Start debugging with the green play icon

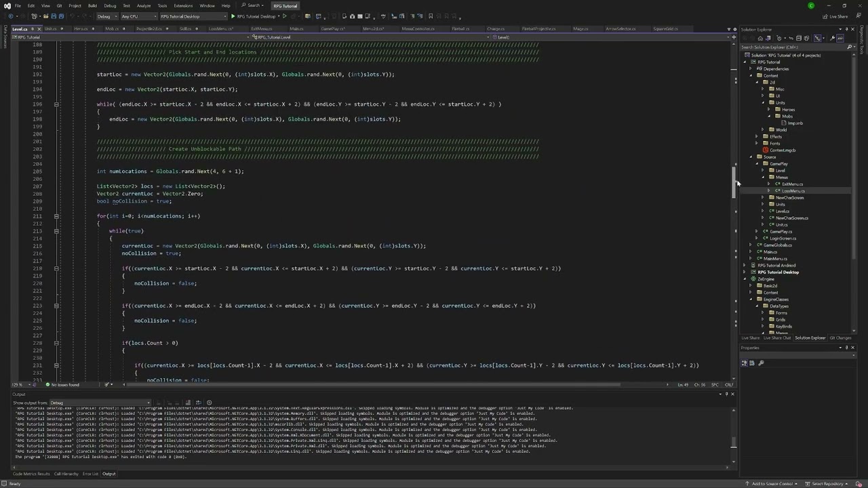pyautogui.click(x=233, y=16)
